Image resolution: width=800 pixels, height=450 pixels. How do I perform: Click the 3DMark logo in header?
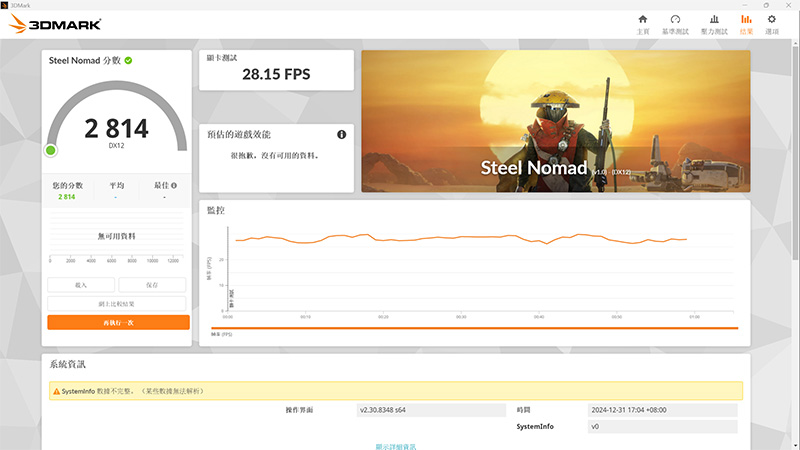[55, 23]
